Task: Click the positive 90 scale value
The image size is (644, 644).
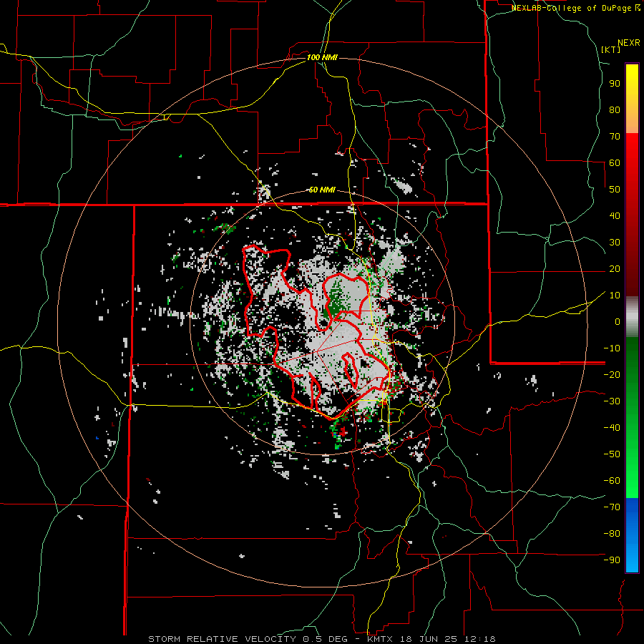Action: click(615, 84)
